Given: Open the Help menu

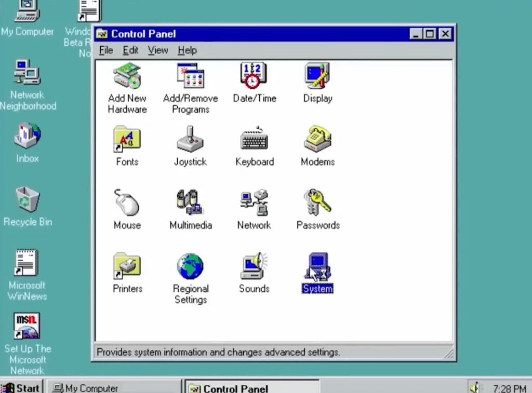Looking at the screenshot, I should (x=187, y=50).
